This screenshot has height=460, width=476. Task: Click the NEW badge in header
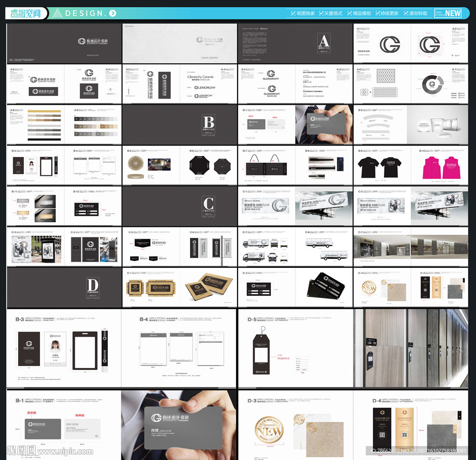(452, 13)
